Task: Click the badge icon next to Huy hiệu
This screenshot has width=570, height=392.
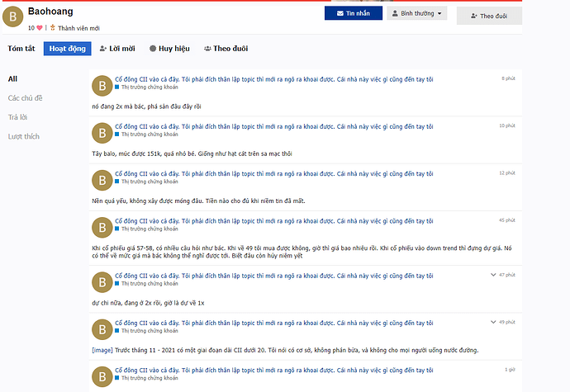Action: [x=153, y=49]
